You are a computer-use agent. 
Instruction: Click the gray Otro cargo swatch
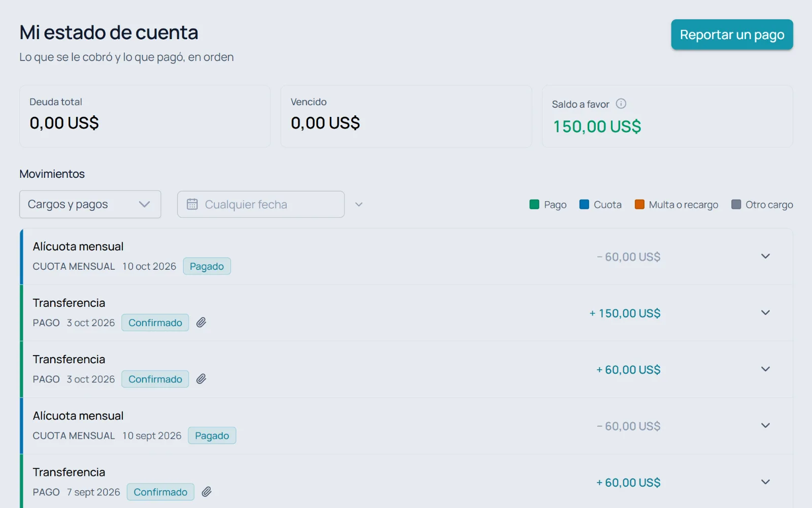[736, 204]
